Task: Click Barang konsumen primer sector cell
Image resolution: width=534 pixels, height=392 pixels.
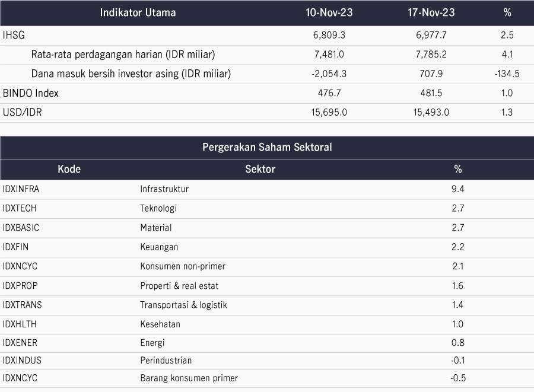Action: pos(189,378)
